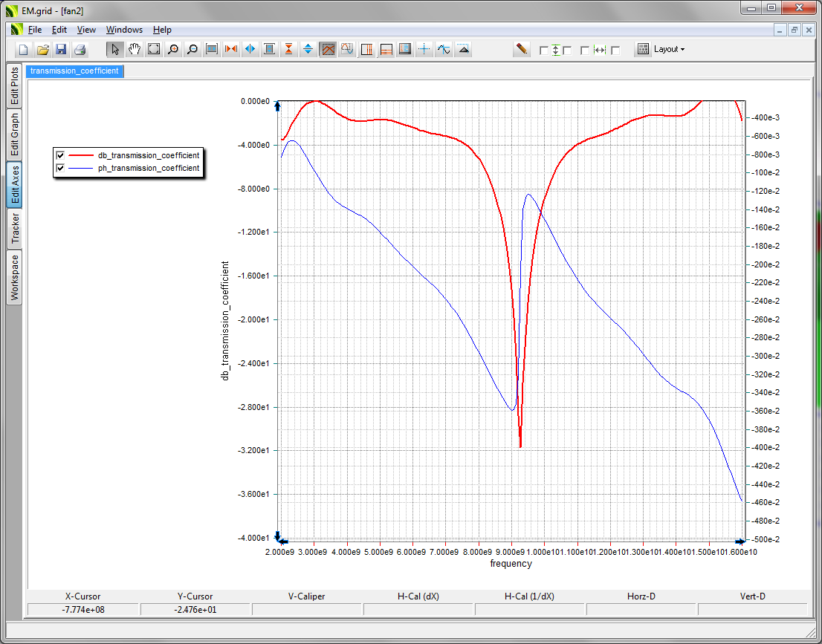Select the pencil edit tool
The image size is (822, 644).
pyautogui.click(x=522, y=49)
